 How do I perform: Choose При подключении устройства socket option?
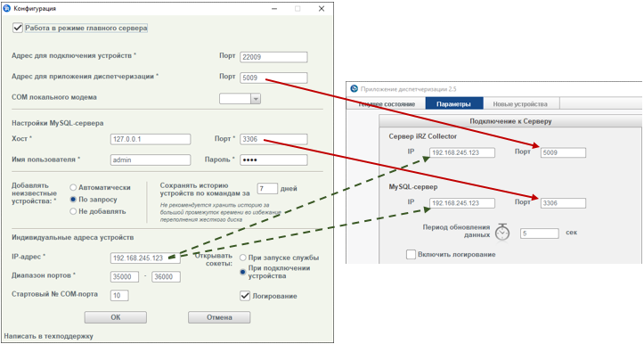tap(243, 272)
